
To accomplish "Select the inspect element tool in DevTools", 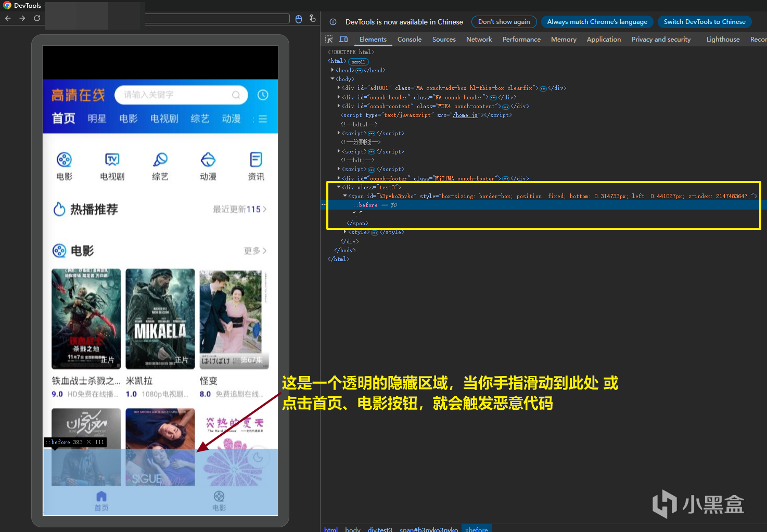I will click(x=329, y=39).
